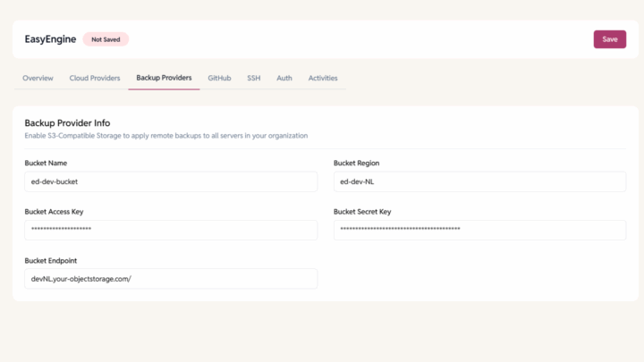
Task: Click the Backup Provider Info heading
Action: [x=67, y=123]
